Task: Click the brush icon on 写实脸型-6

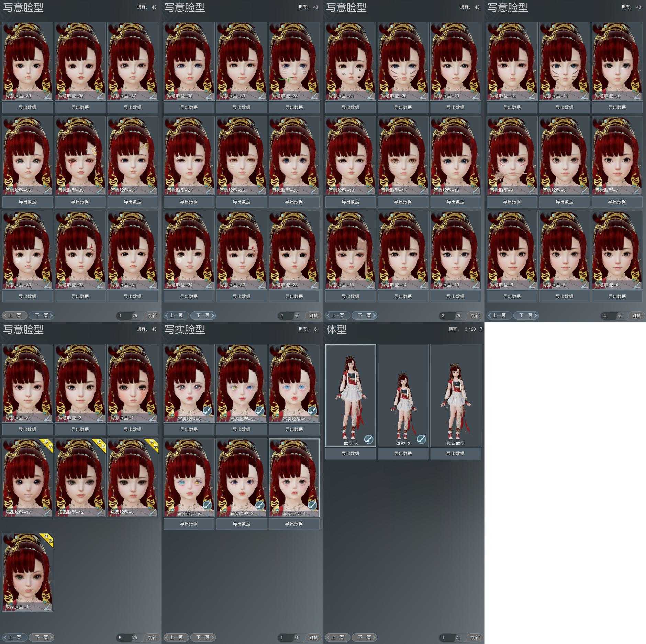Action: click(207, 410)
